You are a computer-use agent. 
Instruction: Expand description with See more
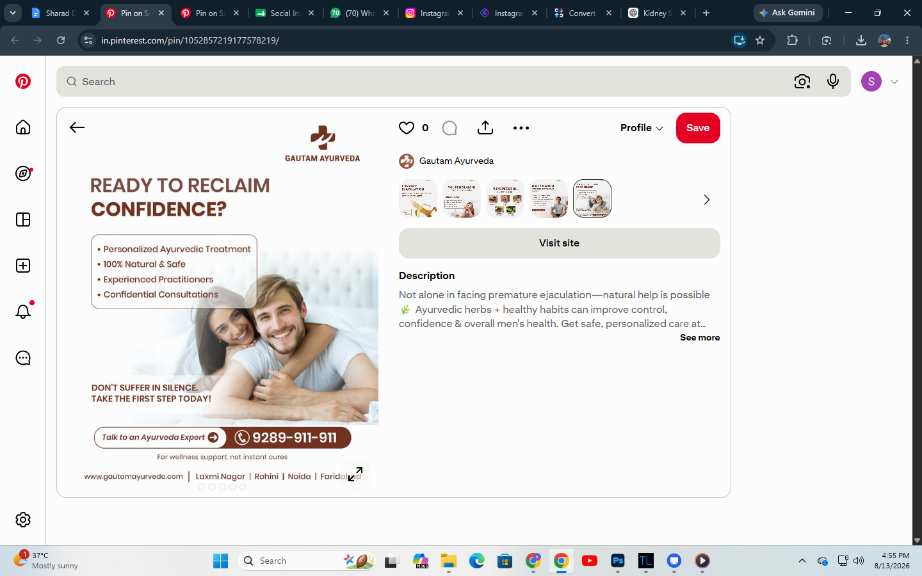700,337
